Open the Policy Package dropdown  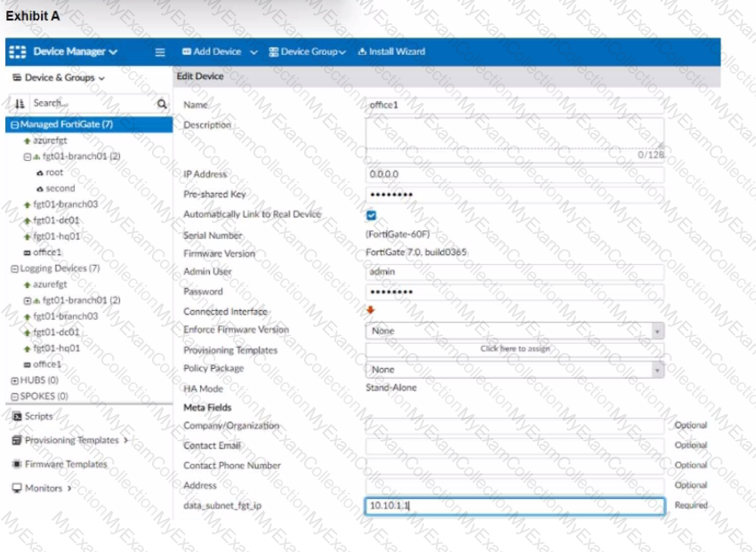point(514,369)
